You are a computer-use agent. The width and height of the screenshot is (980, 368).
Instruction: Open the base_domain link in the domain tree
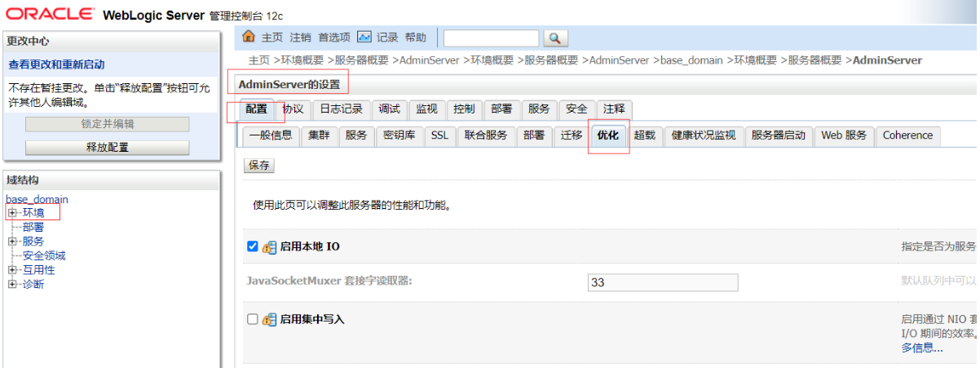click(x=37, y=199)
